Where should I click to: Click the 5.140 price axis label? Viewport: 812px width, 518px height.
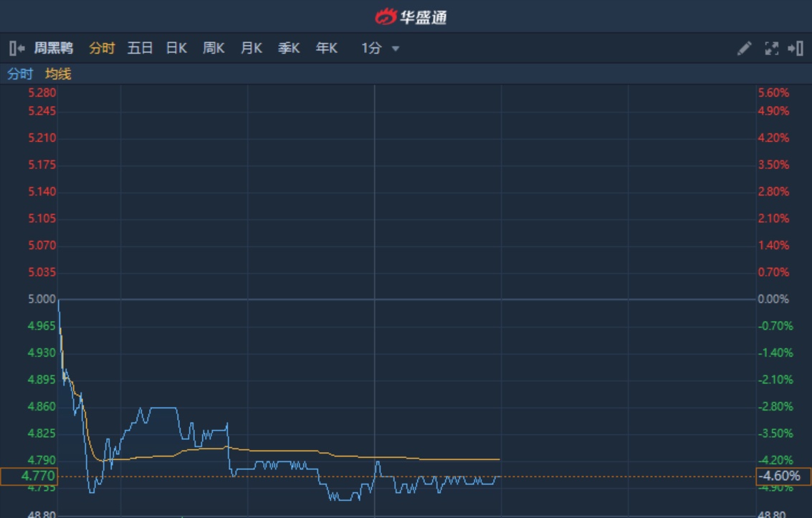click(x=42, y=191)
